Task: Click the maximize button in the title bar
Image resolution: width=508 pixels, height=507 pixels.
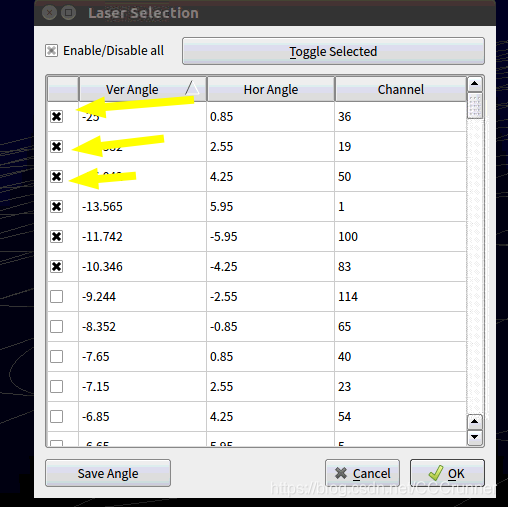Action: [x=69, y=13]
